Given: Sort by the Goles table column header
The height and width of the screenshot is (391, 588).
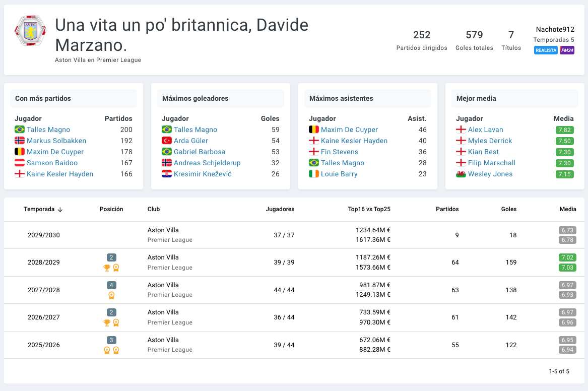Looking at the screenshot, I should (x=509, y=209).
